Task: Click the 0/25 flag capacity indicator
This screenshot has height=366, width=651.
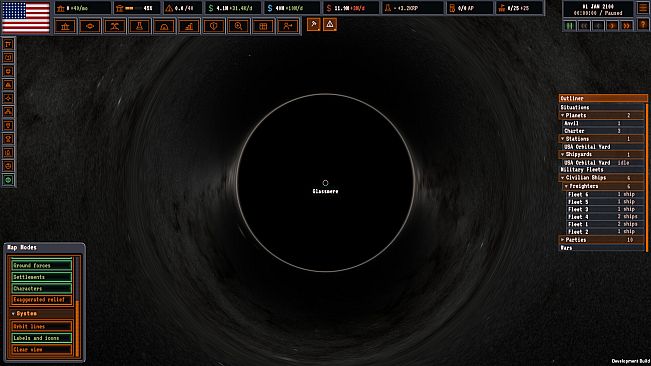Action: tap(519, 8)
